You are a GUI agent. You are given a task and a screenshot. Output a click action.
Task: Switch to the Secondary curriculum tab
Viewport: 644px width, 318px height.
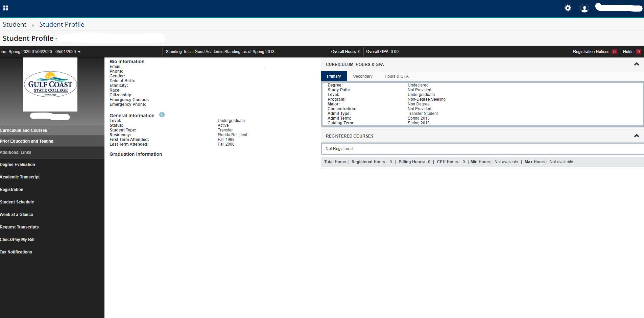[362, 76]
